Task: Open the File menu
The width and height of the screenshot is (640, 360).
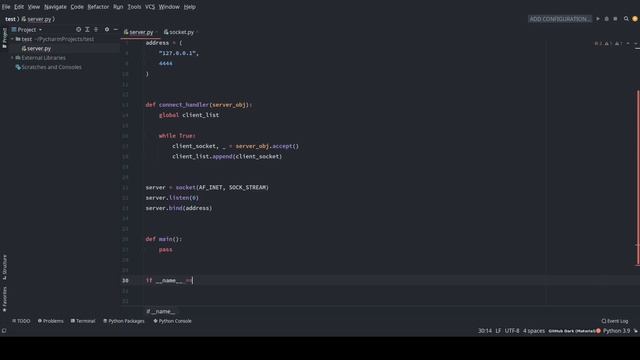Action: tap(6, 7)
